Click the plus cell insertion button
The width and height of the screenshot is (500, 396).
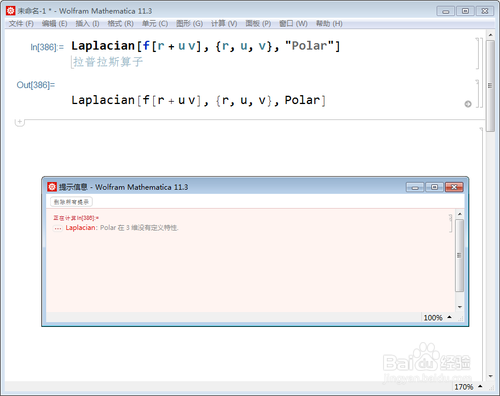click(20, 122)
